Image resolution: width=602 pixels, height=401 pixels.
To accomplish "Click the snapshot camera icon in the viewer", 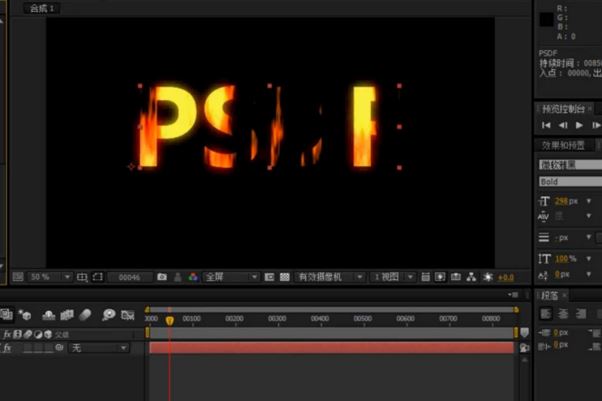I will [x=162, y=277].
